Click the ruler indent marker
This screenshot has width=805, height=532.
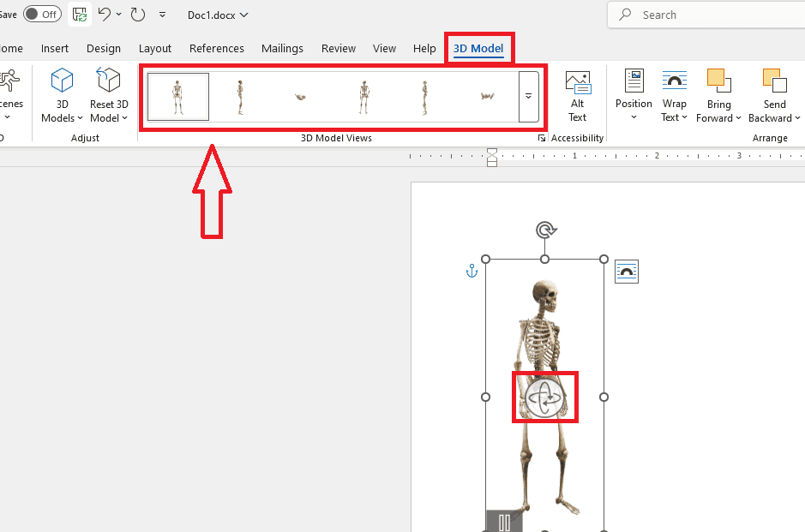point(492,158)
